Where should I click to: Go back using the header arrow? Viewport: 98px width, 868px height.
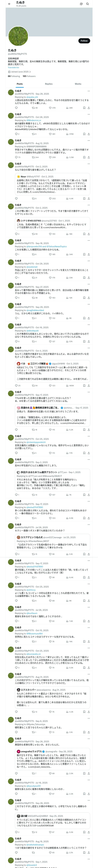click(x=9, y=4)
